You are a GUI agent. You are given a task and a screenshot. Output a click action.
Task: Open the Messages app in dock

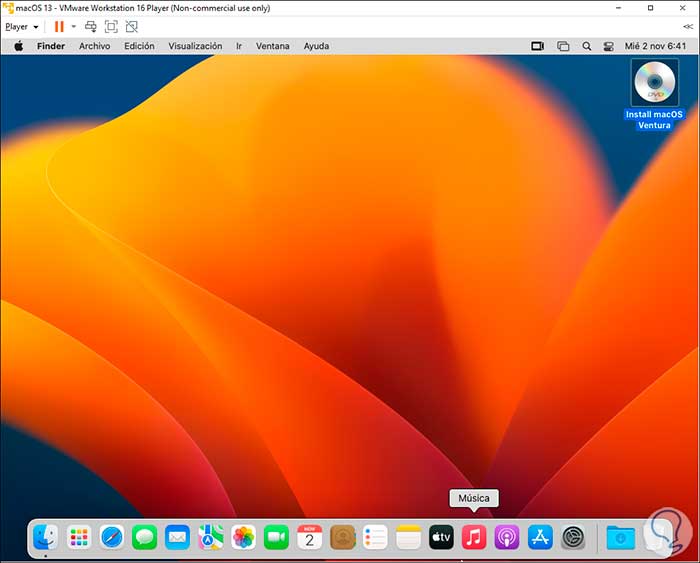pos(145,537)
